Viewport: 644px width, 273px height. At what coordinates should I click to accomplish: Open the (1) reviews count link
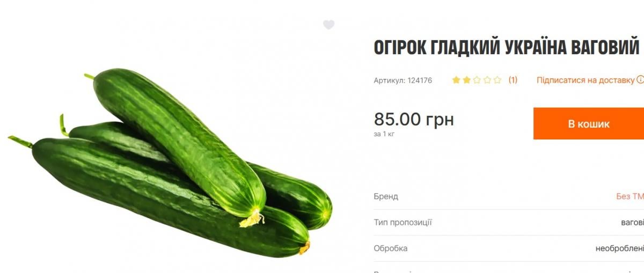[x=513, y=80]
